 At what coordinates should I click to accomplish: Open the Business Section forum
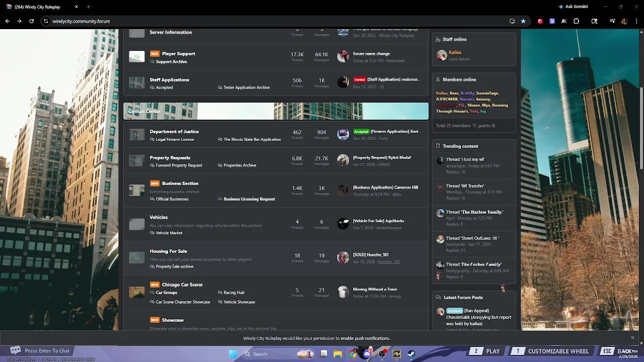(180, 184)
